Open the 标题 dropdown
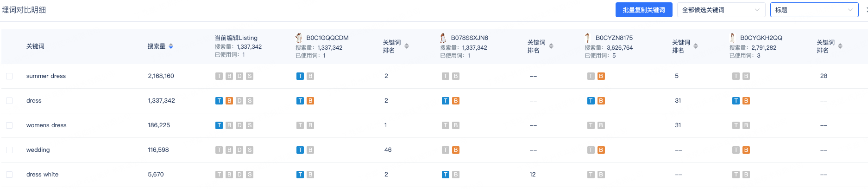Screen dimensions: 868x189 815,10
